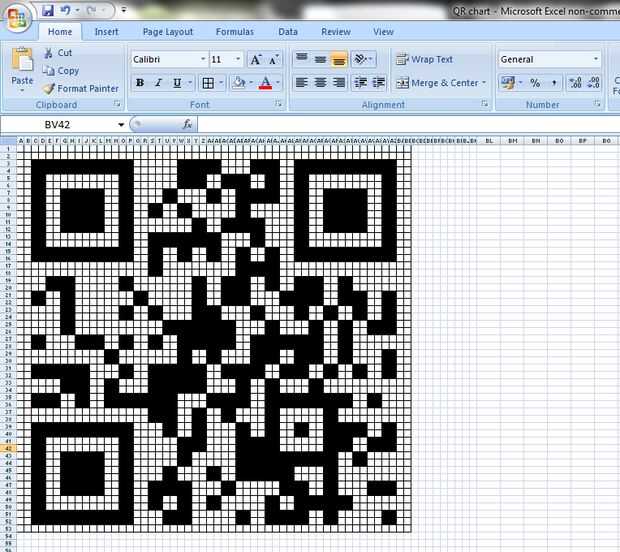620x552 pixels.
Task: Open the text Orientation button
Action: coord(363,59)
